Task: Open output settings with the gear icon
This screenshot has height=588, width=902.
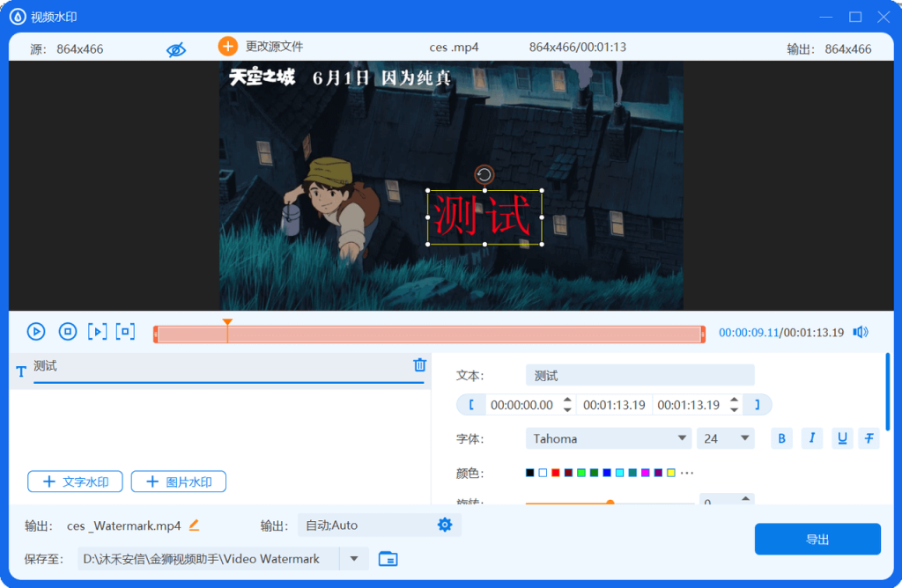Action: (445, 525)
